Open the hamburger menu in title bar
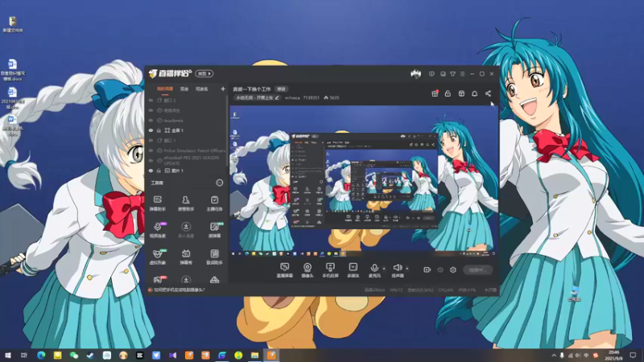Screen dimensions: 644x362 (x=462, y=74)
